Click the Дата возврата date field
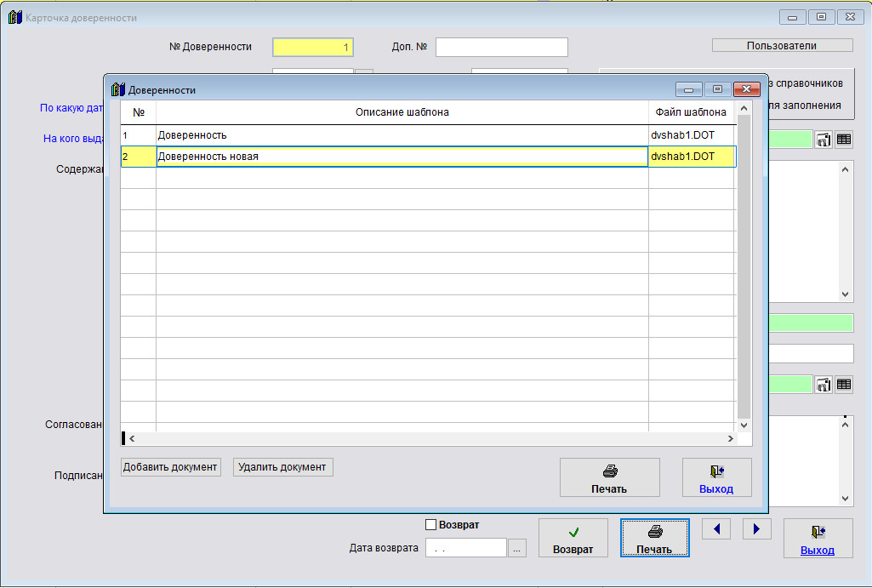872x588 pixels. click(x=465, y=549)
